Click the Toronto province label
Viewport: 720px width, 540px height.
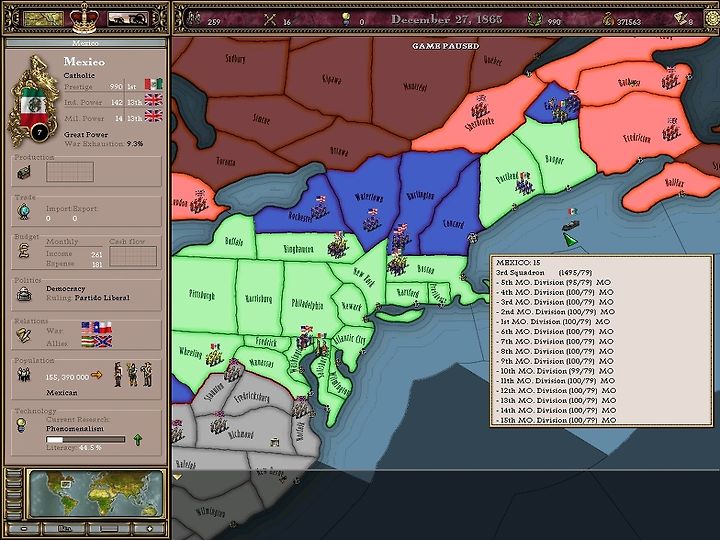tap(225, 161)
